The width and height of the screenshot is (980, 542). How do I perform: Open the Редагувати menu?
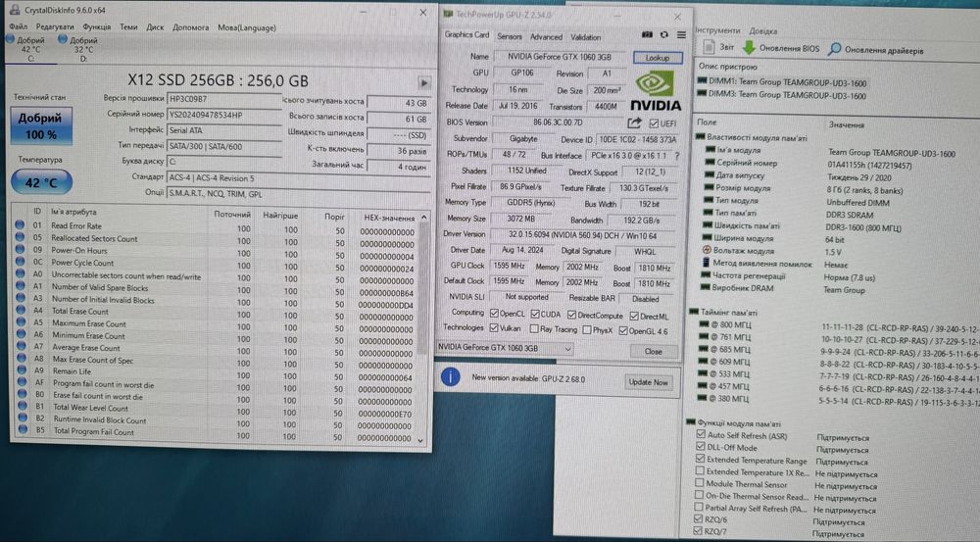(x=54, y=26)
